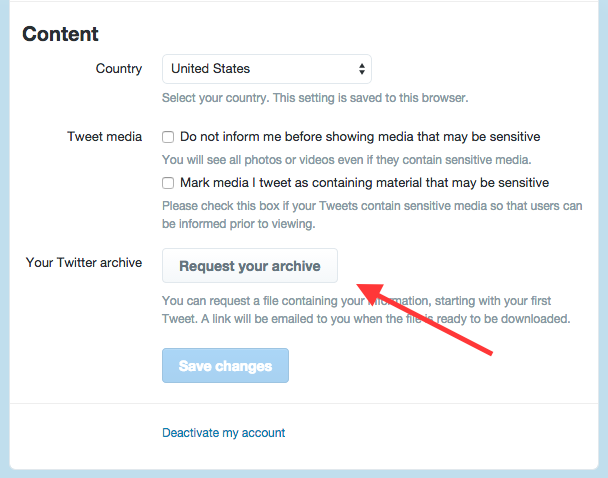
Task: Click the 'Your Twitter archive' label
Action: (84, 263)
